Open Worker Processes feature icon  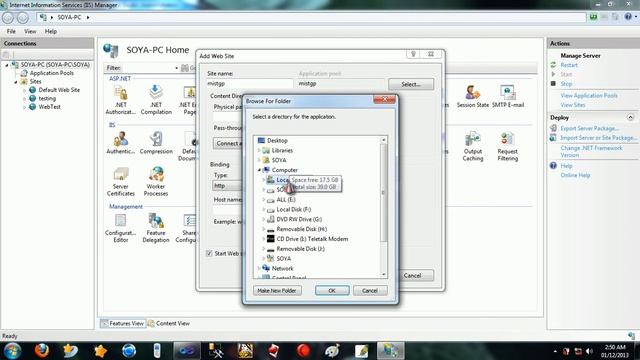pos(156,182)
